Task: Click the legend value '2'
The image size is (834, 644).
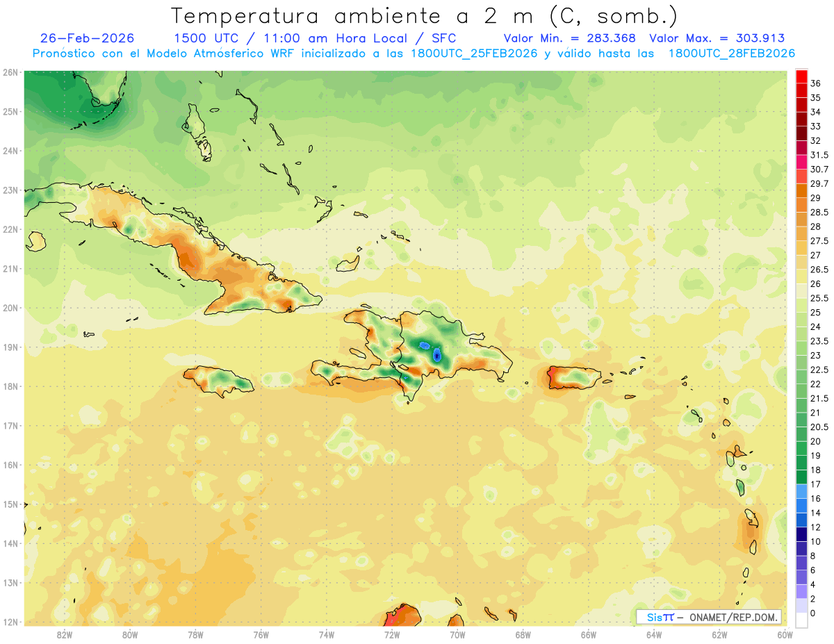Action: [x=813, y=599]
